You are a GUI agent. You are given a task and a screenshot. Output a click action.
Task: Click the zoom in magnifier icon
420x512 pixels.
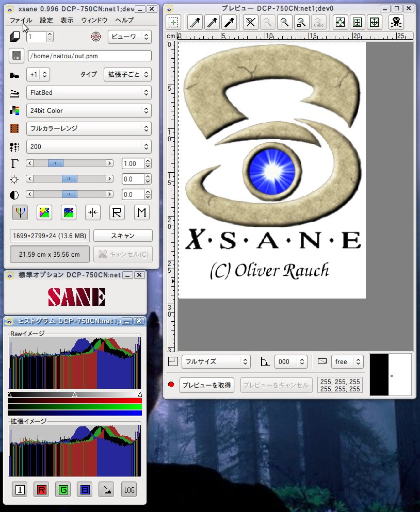pyautogui.click(x=285, y=23)
